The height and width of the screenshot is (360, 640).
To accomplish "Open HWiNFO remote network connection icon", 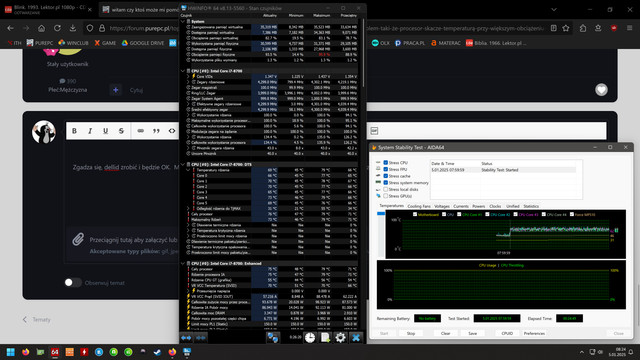I will pos(273,338).
